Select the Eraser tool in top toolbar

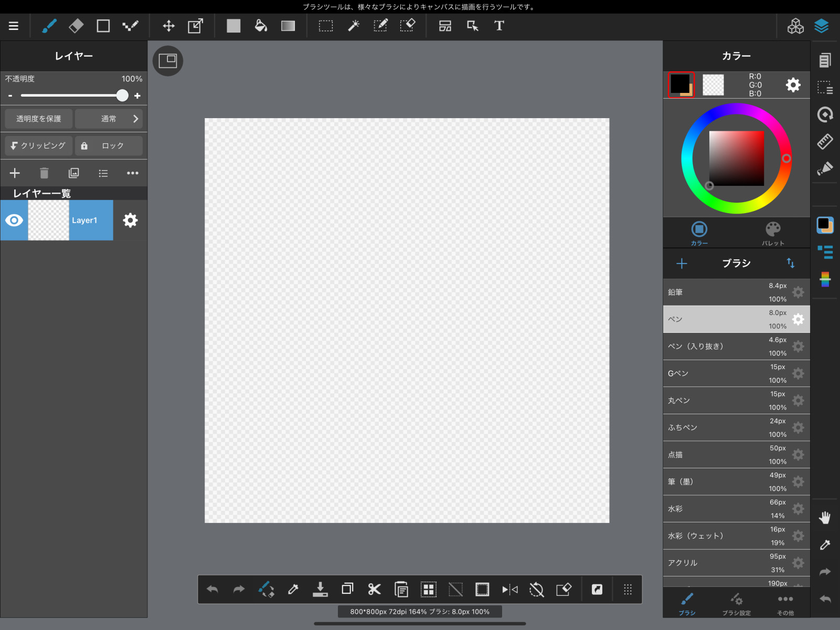(76, 26)
